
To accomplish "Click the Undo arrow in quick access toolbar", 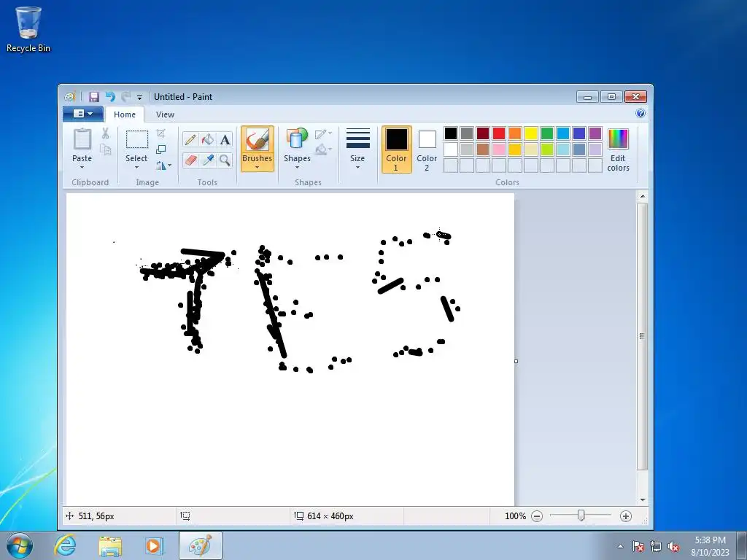I will click(110, 97).
